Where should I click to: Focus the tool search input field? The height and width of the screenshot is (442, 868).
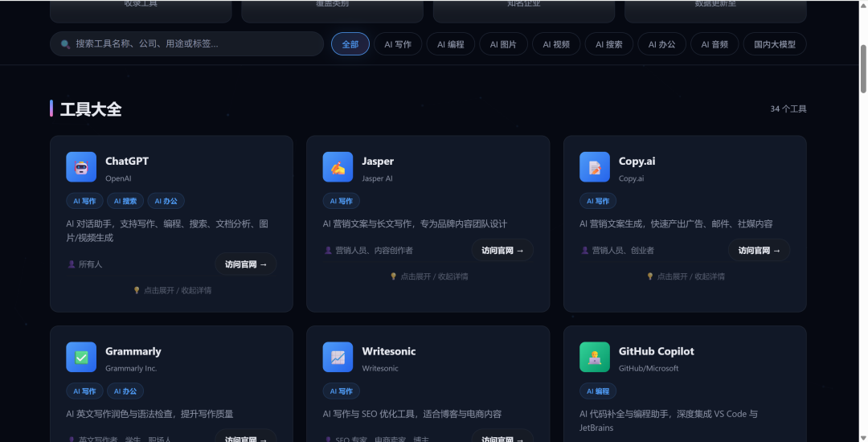[x=186, y=43]
